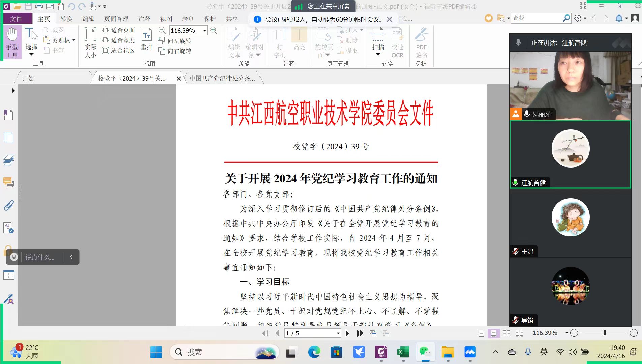Viewport: 642px width, 364px height.
Task: Switch to the 中国共产党纪律处分条例 document tab
Action: coord(222,79)
